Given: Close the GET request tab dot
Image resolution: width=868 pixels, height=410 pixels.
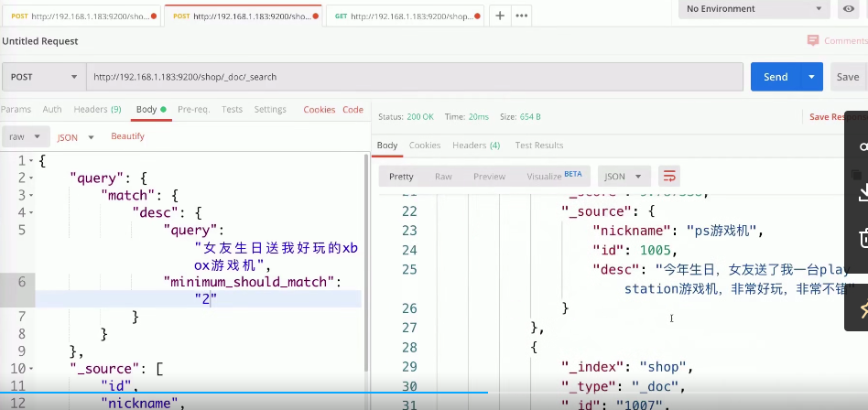Looking at the screenshot, I should point(478,16).
